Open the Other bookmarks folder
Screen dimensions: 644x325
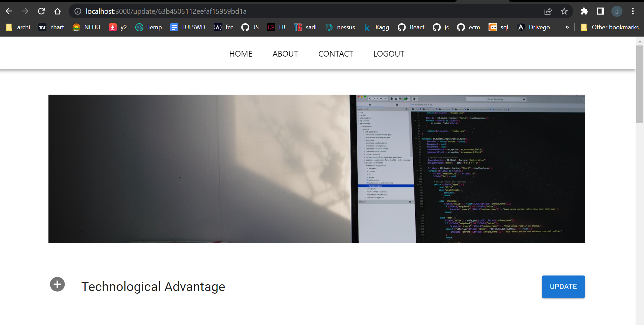pos(610,27)
